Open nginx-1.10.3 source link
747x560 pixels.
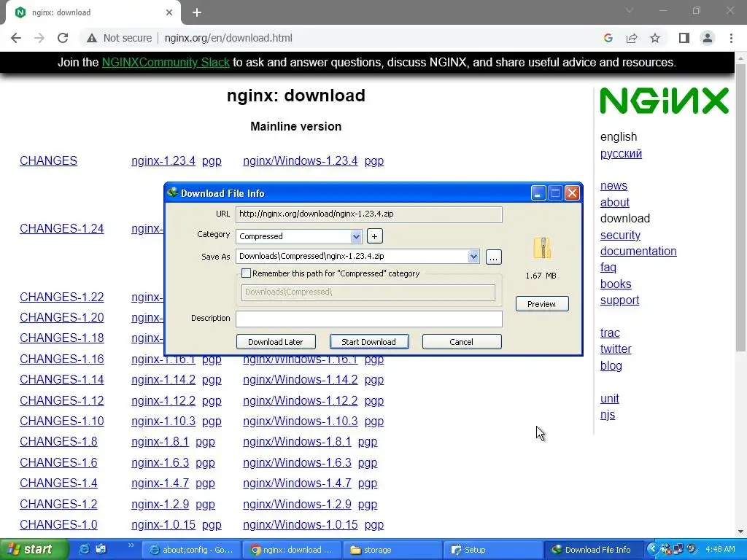click(x=163, y=421)
